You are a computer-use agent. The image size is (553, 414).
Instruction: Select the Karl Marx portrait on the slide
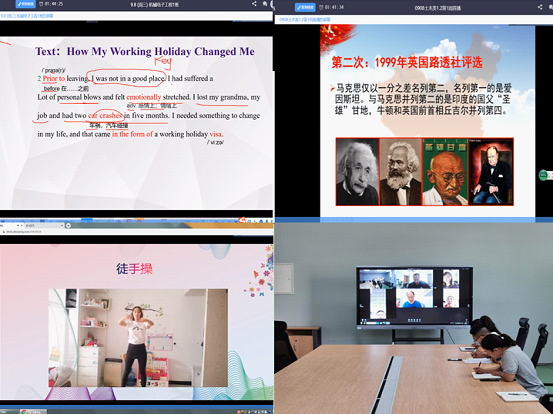pyautogui.click(x=401, y=172)
